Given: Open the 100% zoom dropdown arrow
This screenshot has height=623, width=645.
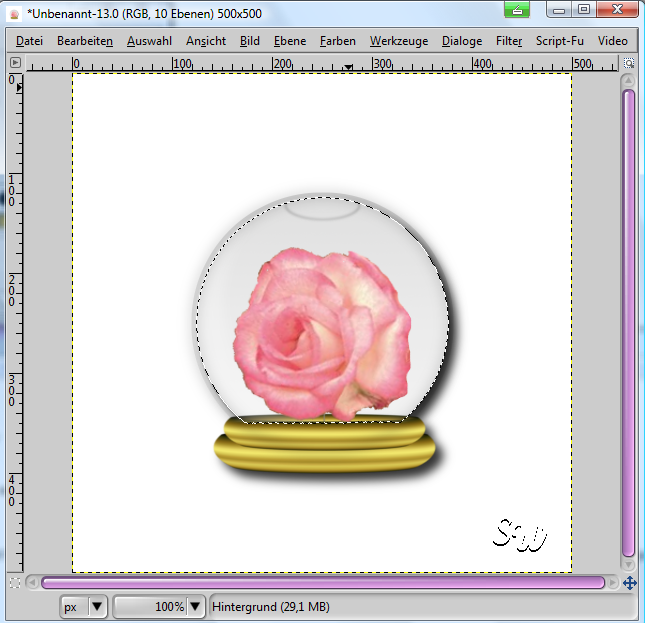Looking at the screenshot, I should point(195,607).
